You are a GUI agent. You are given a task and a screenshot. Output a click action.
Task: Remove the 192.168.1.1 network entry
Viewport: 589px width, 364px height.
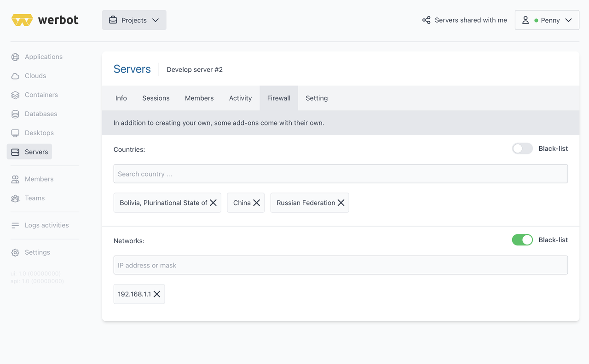coord(157,294)
